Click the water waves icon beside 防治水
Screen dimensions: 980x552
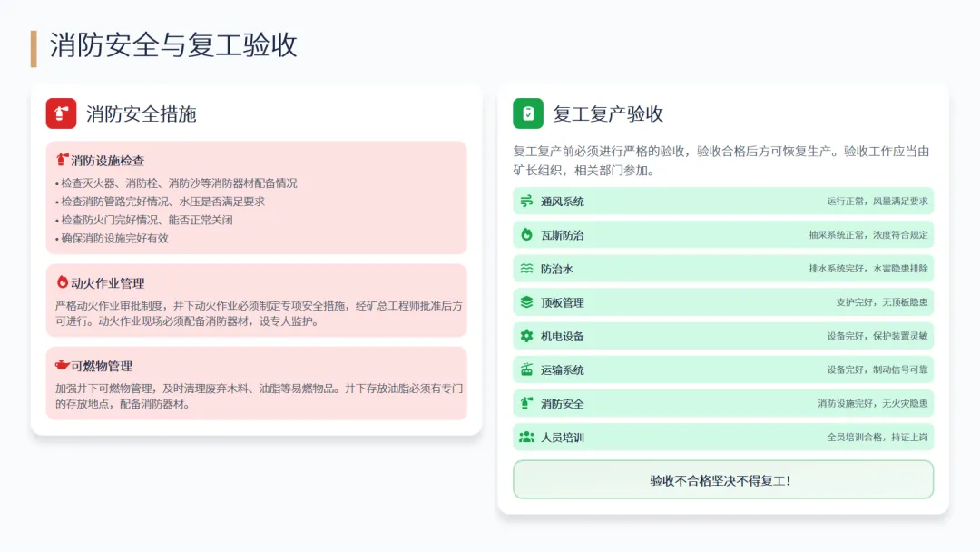pos(526,269)
